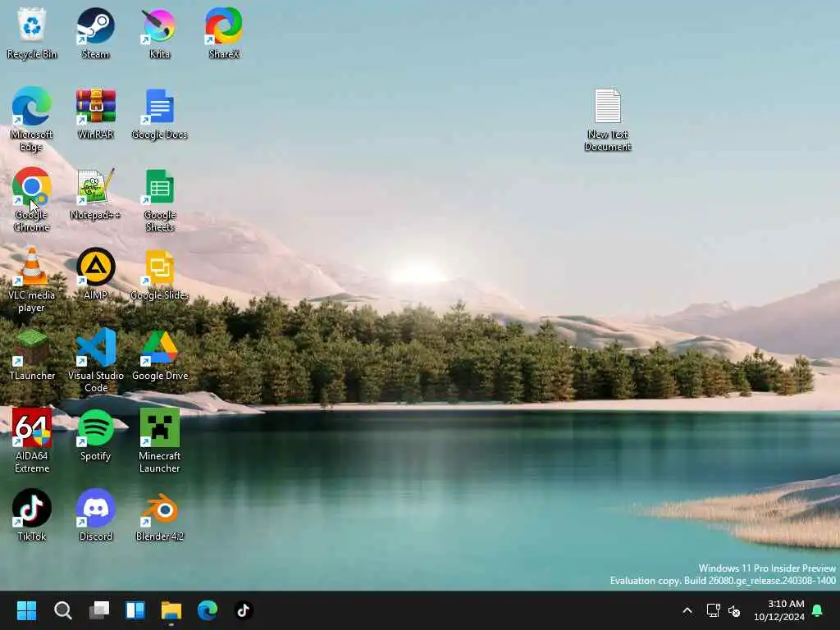This screenshot has width=840, height=630.
Task: Click the AIDA64 Extreme icon
Action: (x=32, y=441)
